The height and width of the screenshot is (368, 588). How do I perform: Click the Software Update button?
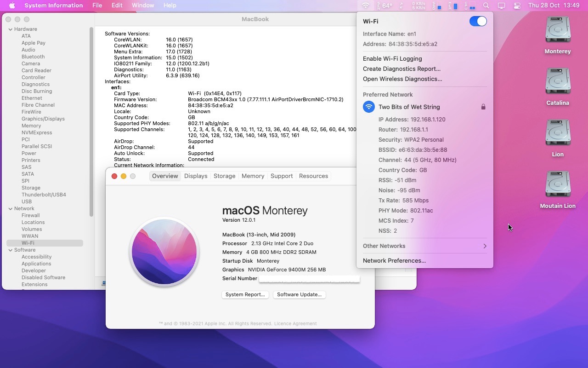[299, 294]
